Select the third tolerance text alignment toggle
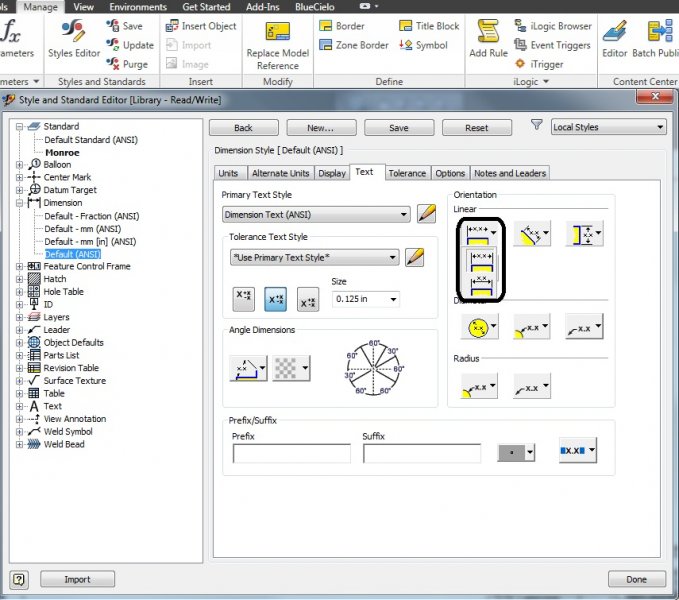This screenshot has width=679, height=600. [x=309, y=299]
